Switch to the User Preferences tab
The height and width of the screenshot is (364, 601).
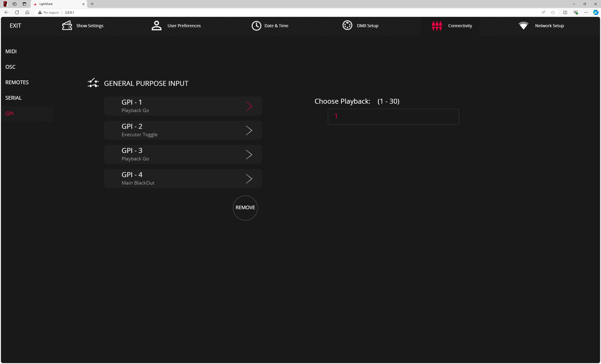176,26
